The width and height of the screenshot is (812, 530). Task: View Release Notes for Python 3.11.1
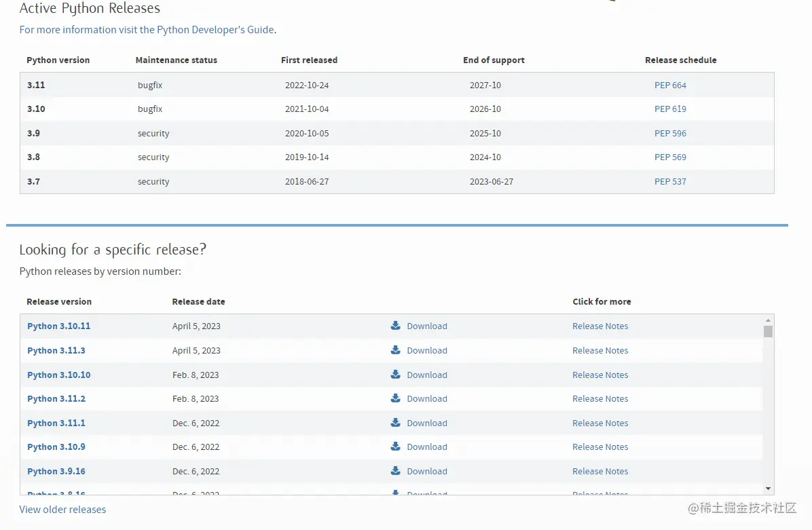click(x=600, y=423)
